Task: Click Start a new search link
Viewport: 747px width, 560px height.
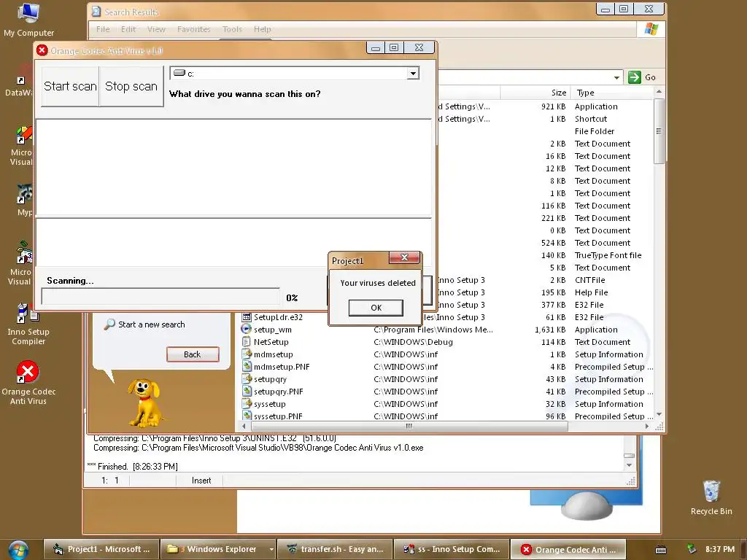Action: (152, 324)
